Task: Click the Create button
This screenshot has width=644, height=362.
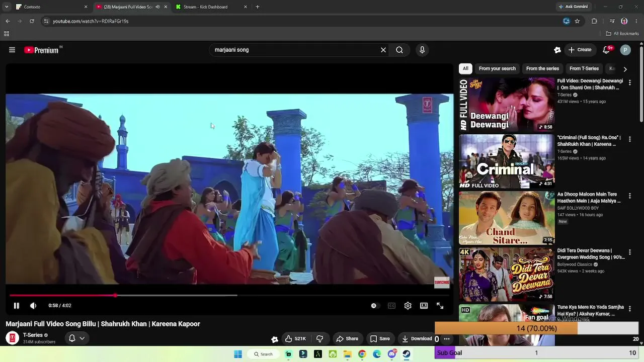Action: point(580,50)
